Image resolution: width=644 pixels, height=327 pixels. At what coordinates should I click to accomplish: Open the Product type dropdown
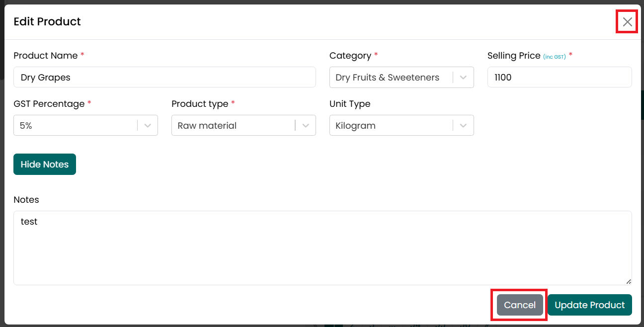point(243,125)
